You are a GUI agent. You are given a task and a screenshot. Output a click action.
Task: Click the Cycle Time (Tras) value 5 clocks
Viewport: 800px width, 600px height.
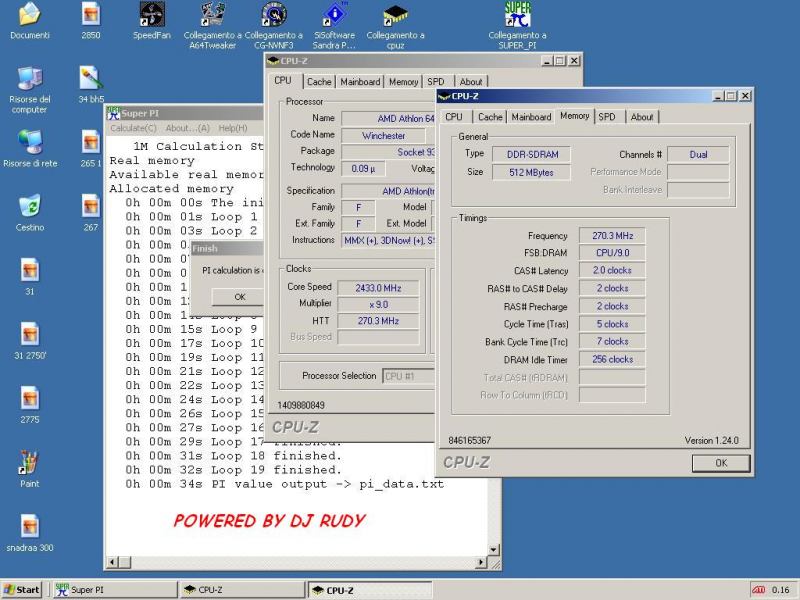(612, 324)
